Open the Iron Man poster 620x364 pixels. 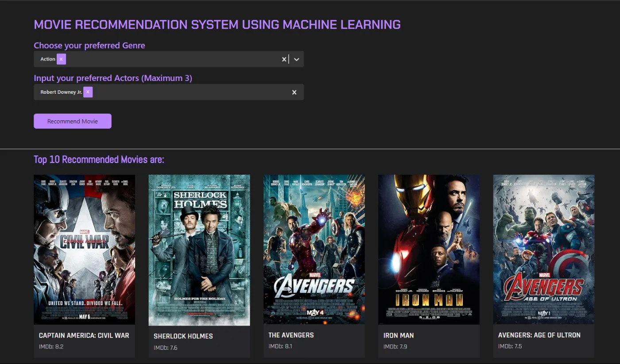pos(429,249)
